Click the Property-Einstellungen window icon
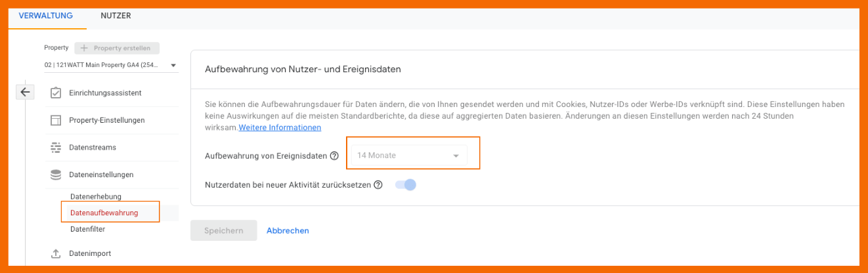Viewport: 868px width, 273px height. tap(56, 120)
